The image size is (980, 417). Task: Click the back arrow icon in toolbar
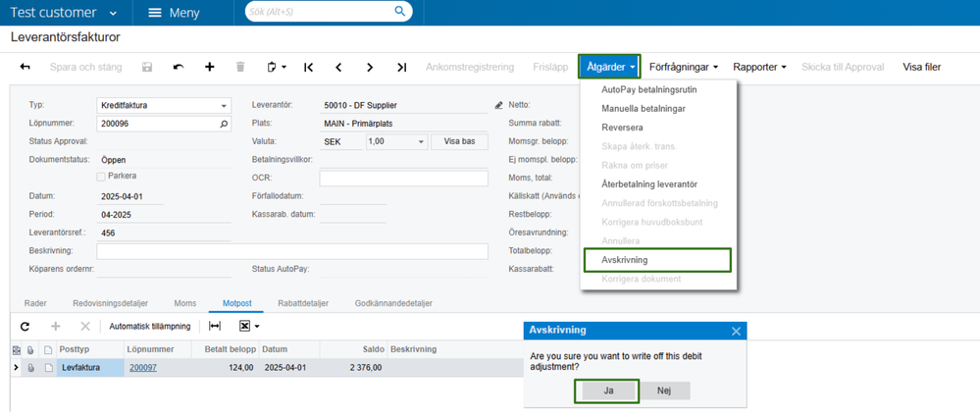[x=26, y=67]
